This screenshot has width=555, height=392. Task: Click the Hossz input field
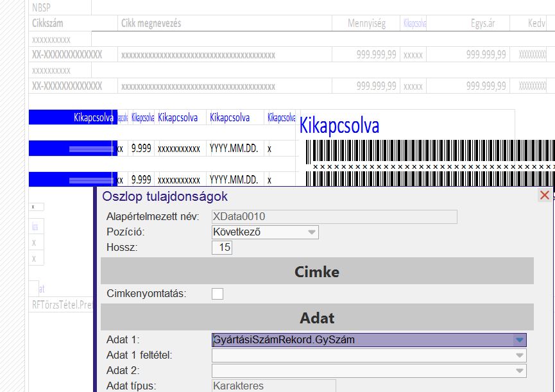(222, 247)
